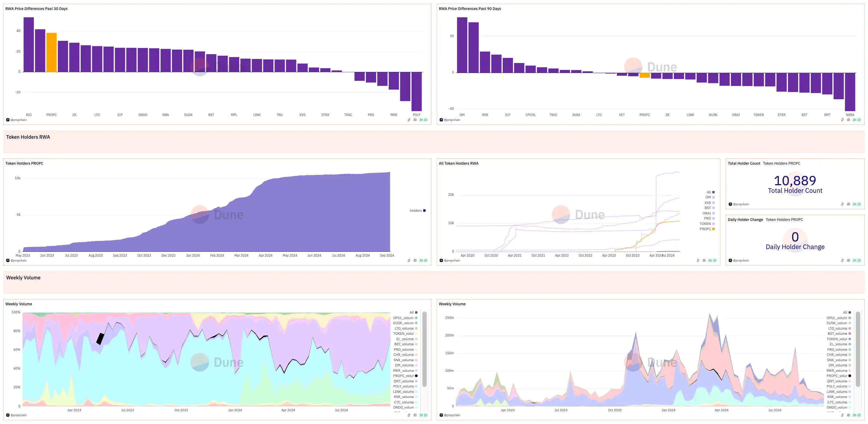Click camera icon on 250m Weekly Volume chart

click(848, 415)
